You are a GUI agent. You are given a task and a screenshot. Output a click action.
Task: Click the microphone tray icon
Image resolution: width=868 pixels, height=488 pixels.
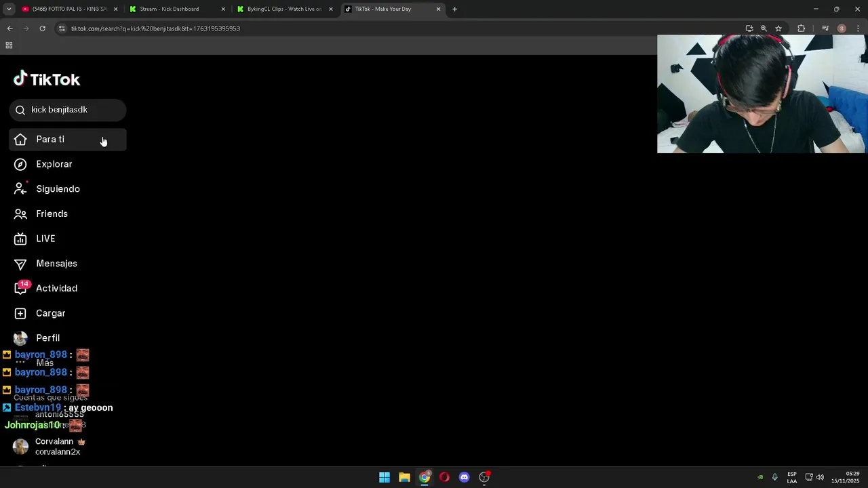[x=774, y=477]
